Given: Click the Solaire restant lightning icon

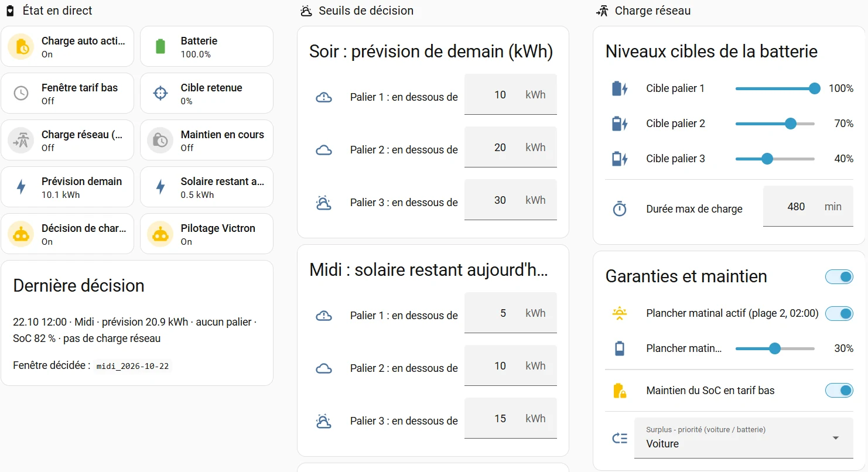Looking at the screenshot, I should (160, 187).
